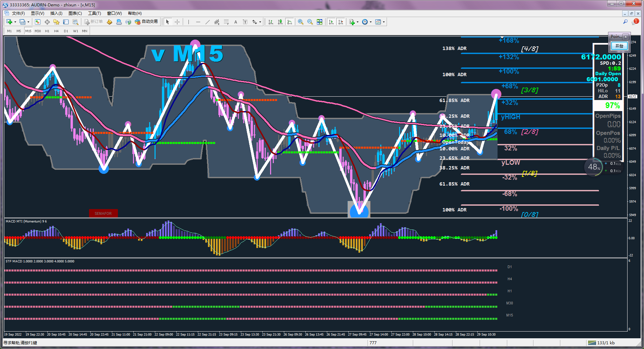Image resolution: width=644 pixels, height=349 pixels.
Task: Click the 48% circular gauge widget
Action: click(594, 167)
